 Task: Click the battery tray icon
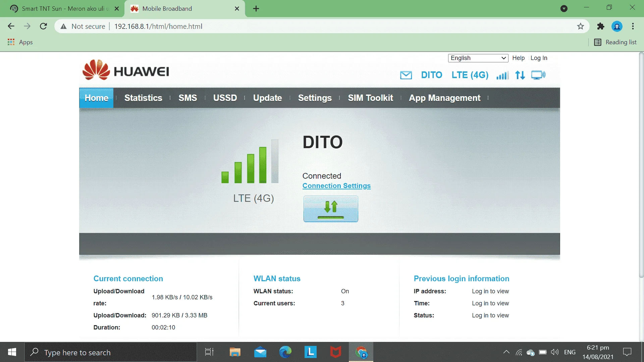coord(543,352)
